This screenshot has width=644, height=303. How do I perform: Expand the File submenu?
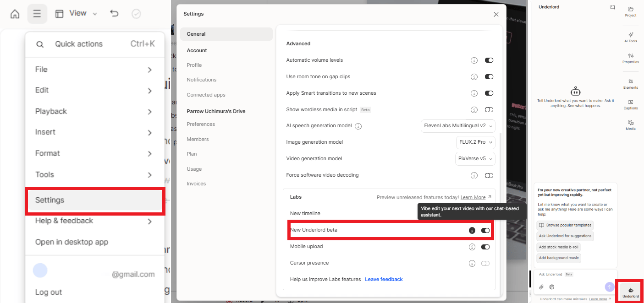(x=95, y=70)
